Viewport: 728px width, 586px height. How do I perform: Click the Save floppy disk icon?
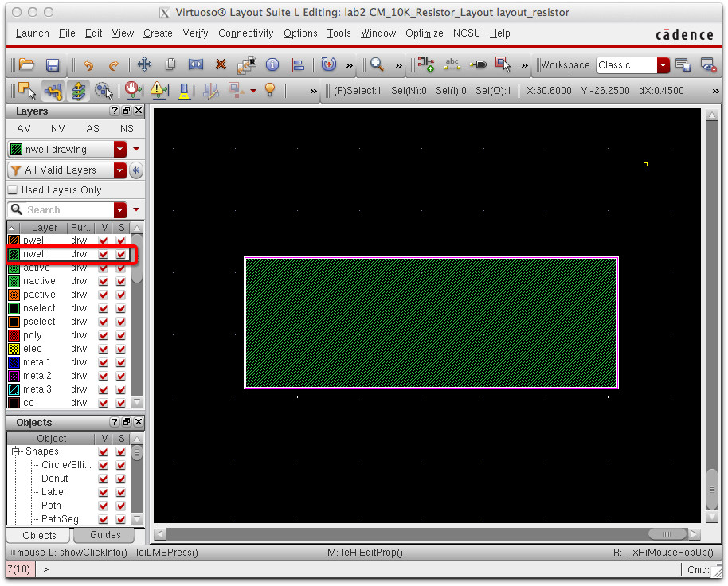[53, 65]
